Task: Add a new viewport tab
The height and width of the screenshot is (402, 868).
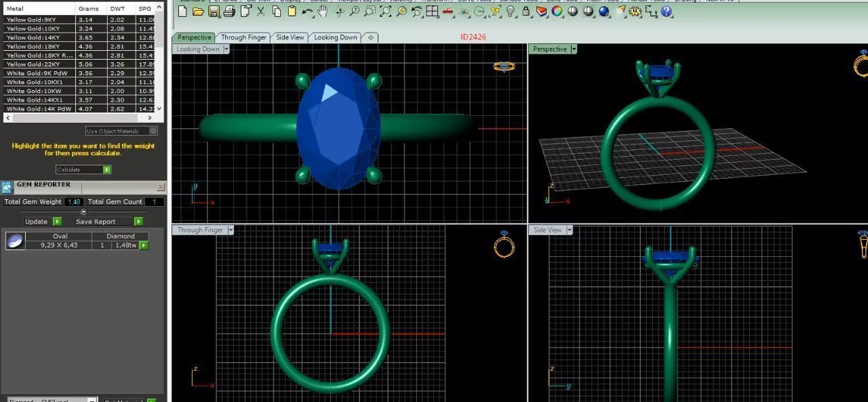Action: (371, 38)
